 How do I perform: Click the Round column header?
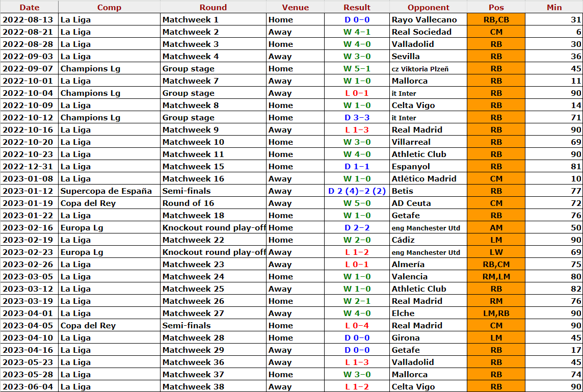click(213, 7)
